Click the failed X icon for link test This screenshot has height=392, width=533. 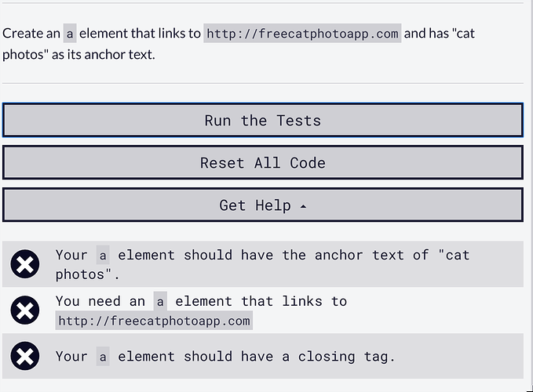click(x=25, y=310)
